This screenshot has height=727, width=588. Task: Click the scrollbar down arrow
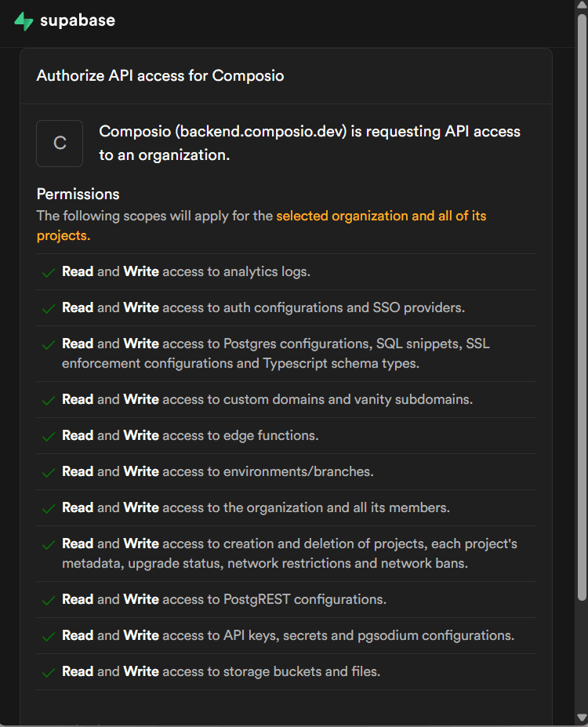[x=582, y=718]
